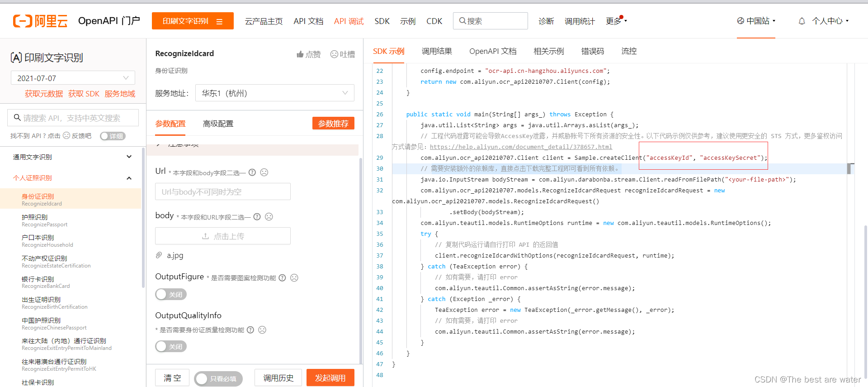Viewport: 868px width, 387px height.
Task: Toggle the 只看必填 switch
Action: [x=218, y=379]
